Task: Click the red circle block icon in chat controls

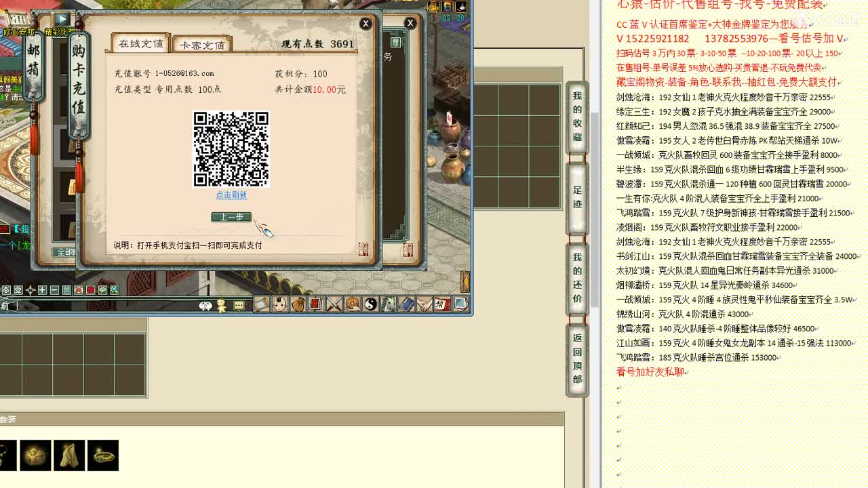Action: pos(91,290)
